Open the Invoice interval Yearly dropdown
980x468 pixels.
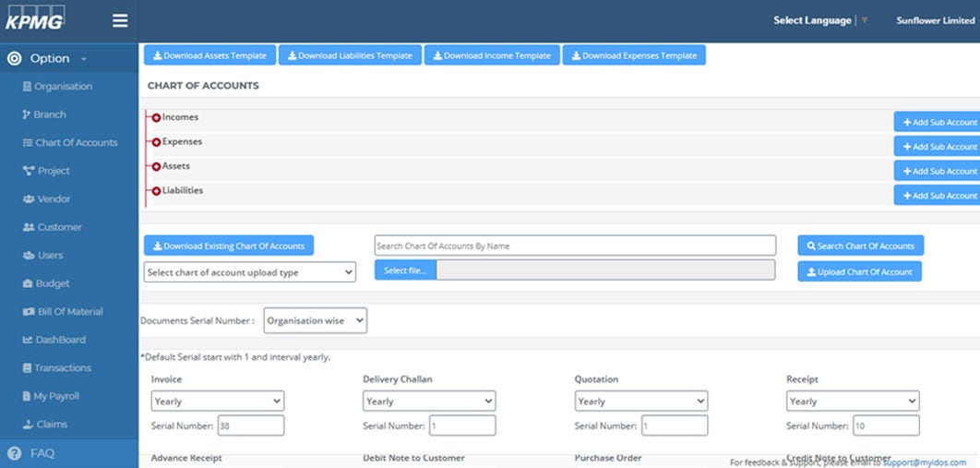point(218,402)
